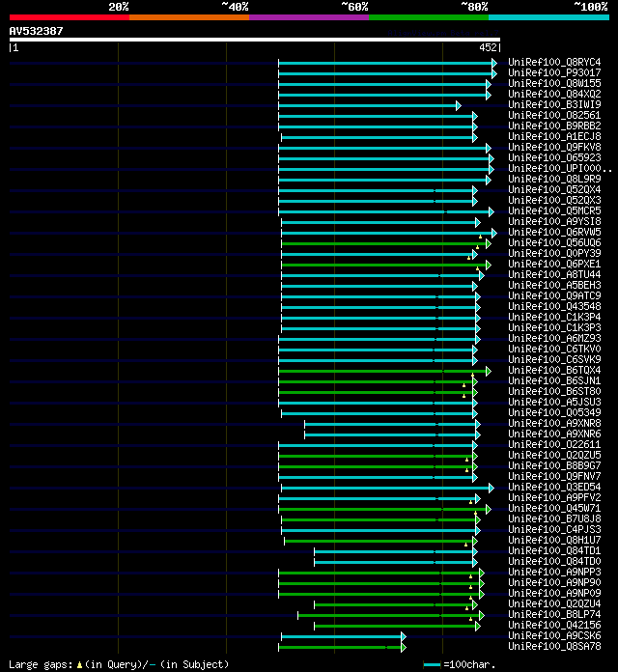This screenshot has width=618, height=672.
Task: Click the AV532387 query name
Action: [x=36, y=31]
